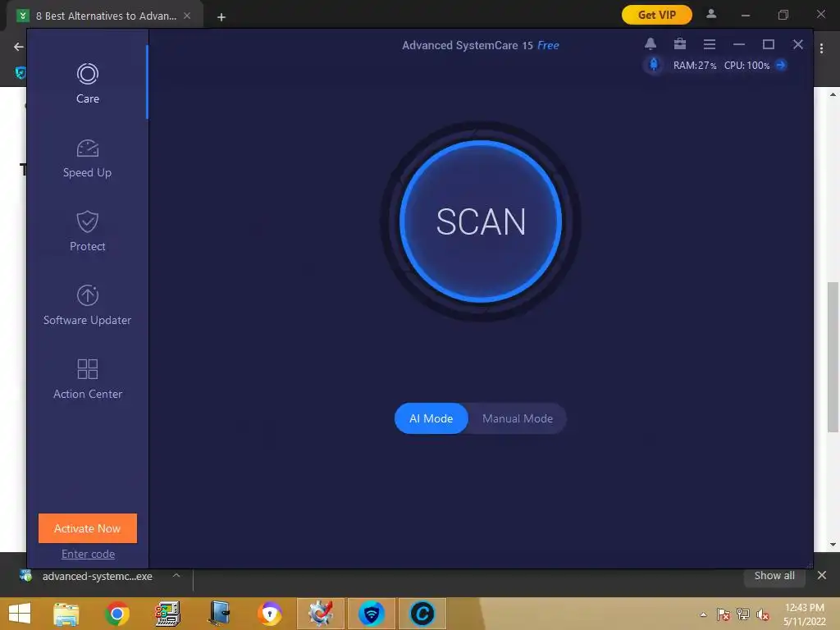Click the Action Center flag tray icon

click(x=724, y=614)
